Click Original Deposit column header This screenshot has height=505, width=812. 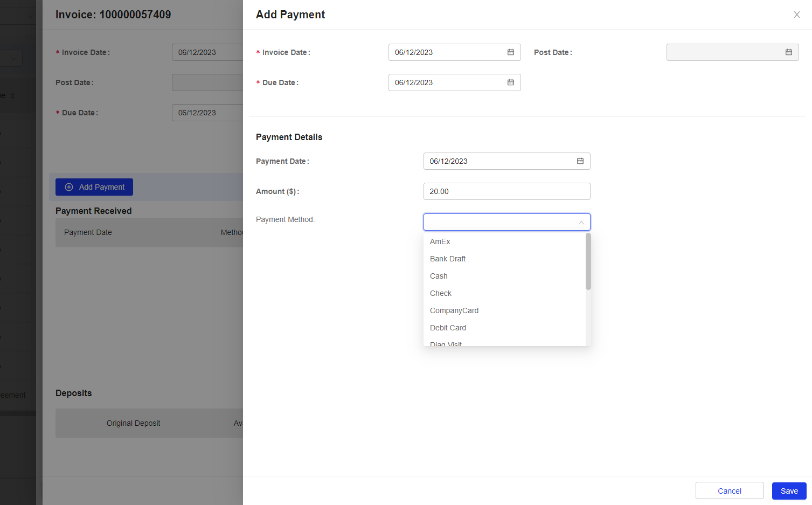[133, 423]
